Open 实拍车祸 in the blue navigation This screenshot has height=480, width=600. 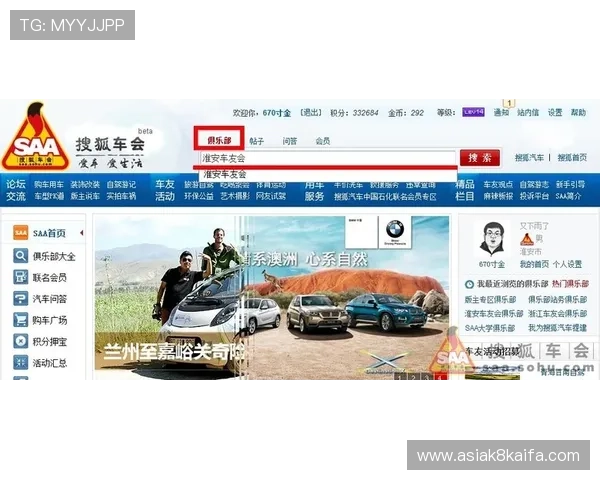121,196
